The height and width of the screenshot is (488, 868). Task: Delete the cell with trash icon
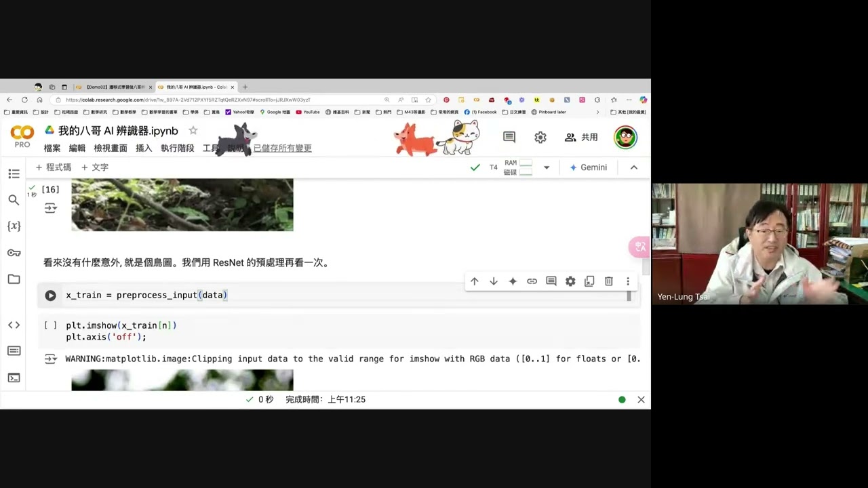pos(609,281)
